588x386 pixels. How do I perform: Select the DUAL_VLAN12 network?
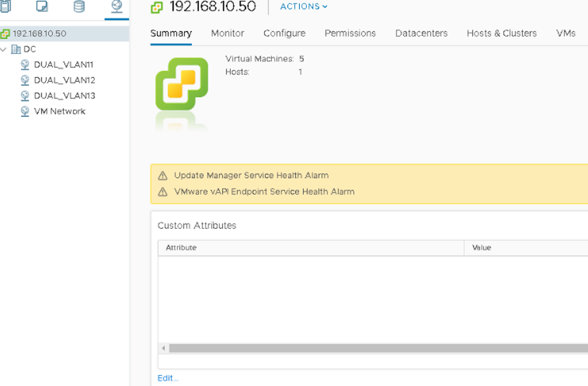[65, 80]
